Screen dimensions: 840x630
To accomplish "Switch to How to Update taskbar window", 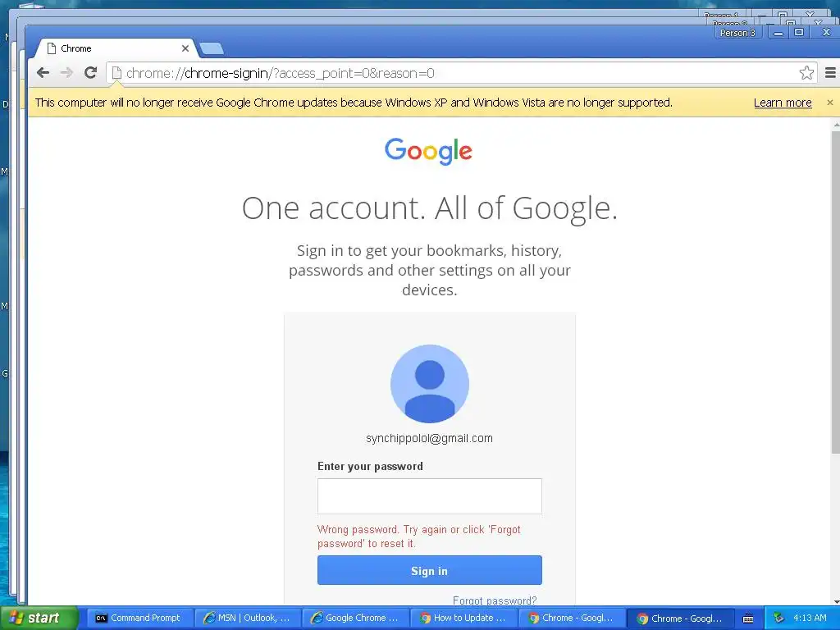I will point(464,619).
